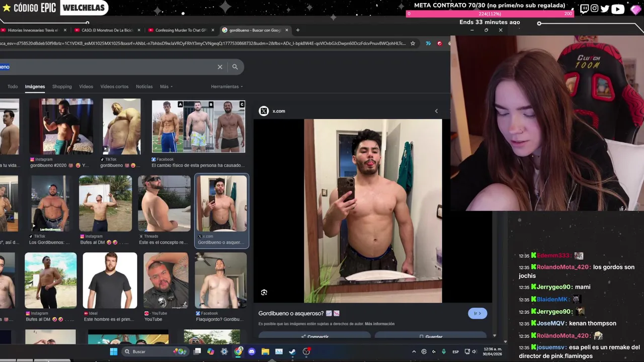Click chat username 'JoseMQV'
The image size is (644, 362).
click(551, 323)
